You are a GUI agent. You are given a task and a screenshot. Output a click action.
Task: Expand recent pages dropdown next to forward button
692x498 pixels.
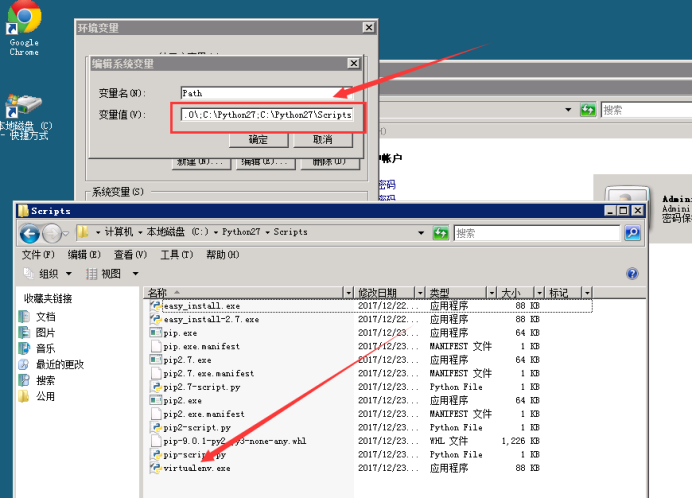pyautogui.click(x=66, y=233)
